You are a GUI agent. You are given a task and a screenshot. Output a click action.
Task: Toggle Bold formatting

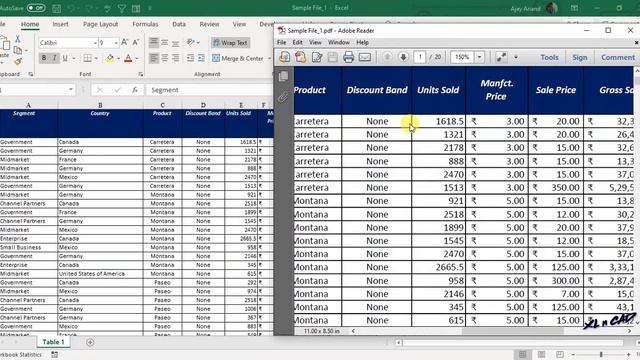(44, 58)
